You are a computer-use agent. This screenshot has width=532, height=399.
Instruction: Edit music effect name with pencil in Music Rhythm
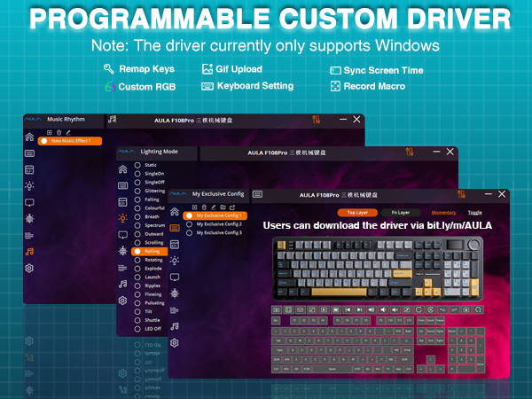[68, 132]
